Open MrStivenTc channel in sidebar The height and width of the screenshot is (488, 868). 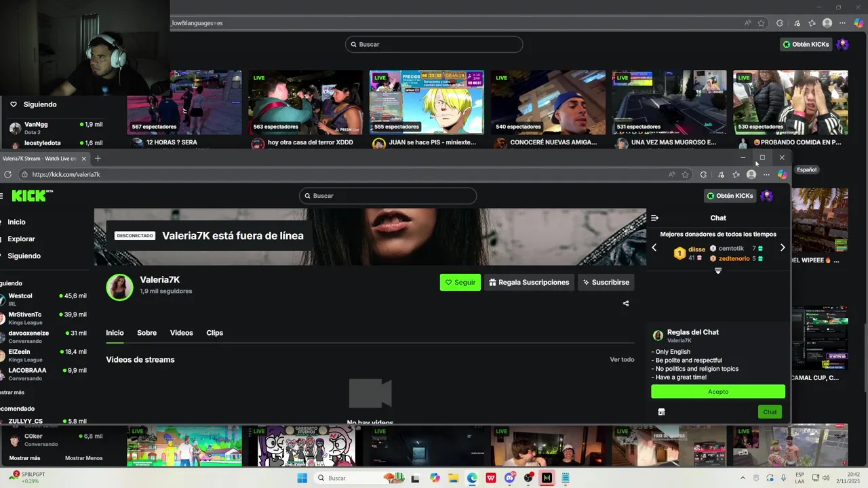click(44, 318)
